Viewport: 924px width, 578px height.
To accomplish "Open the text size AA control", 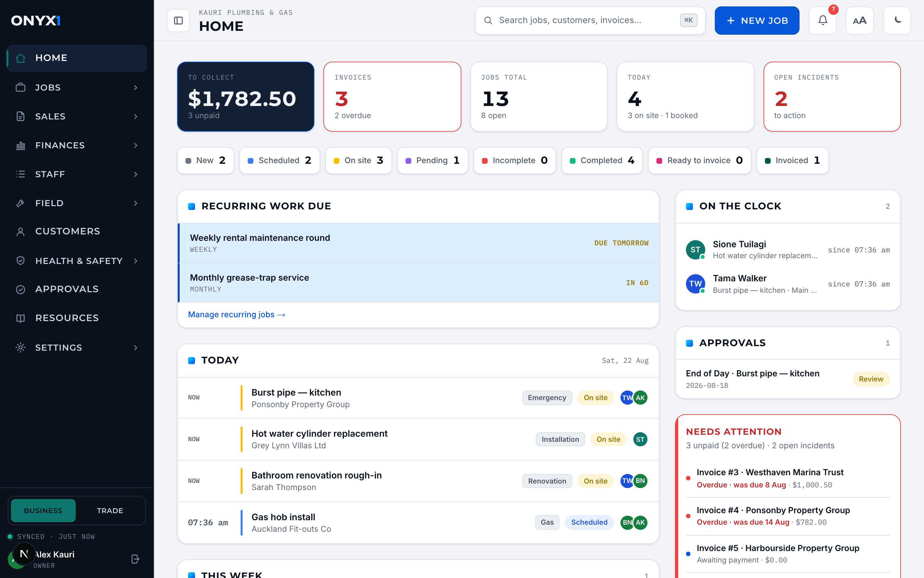I will [x=860, y=21].
